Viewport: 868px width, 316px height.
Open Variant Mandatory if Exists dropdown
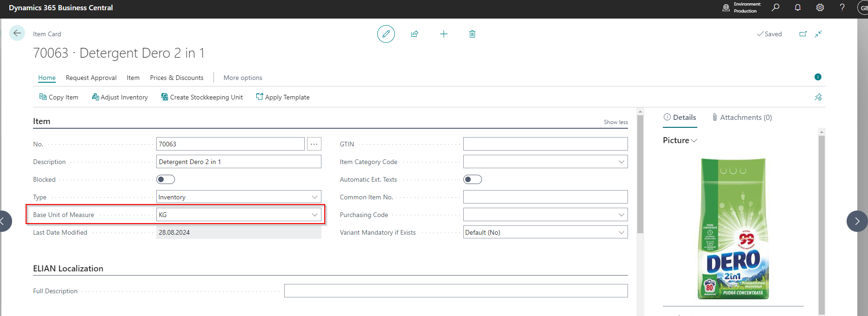[x=621, y=232]
